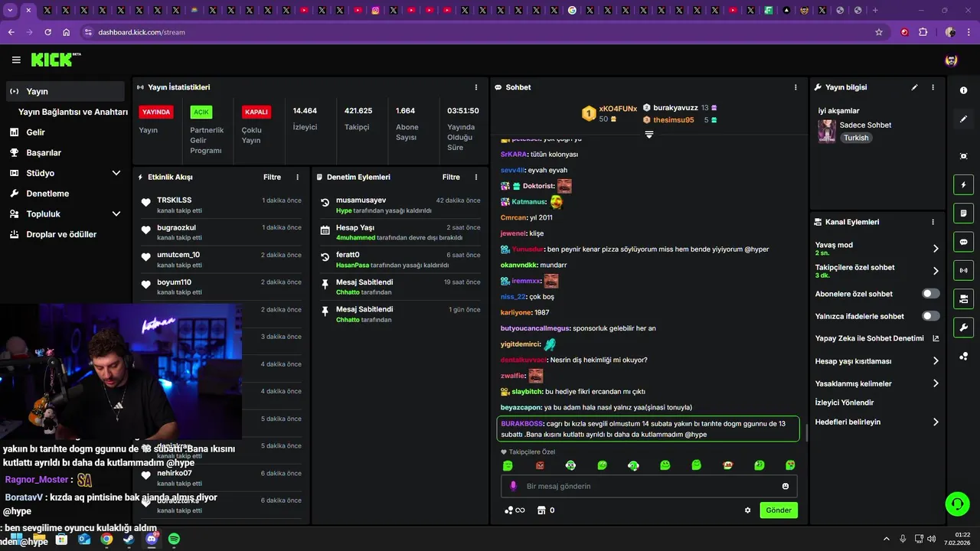This screenshot has width=980, height=551.
Task: Click the points infinity icon below chat input
Action: pos(514,510)
